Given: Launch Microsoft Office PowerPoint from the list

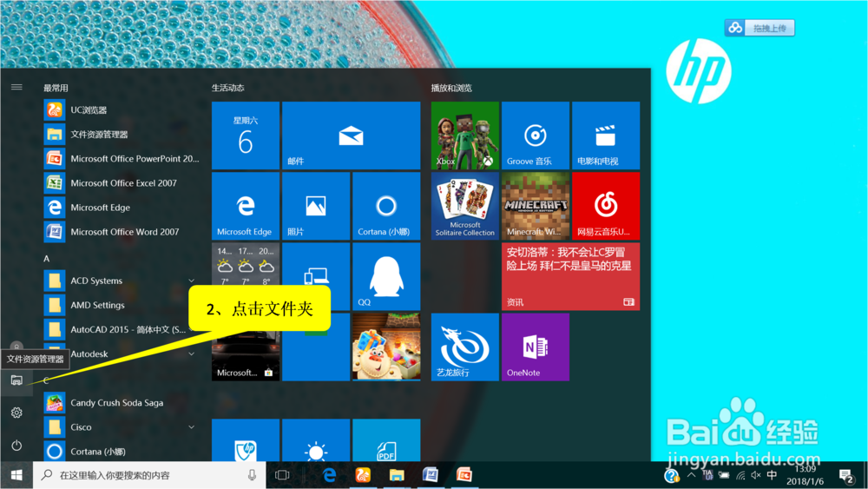Looking at the screenshot, I should click(x=121, y=158).
